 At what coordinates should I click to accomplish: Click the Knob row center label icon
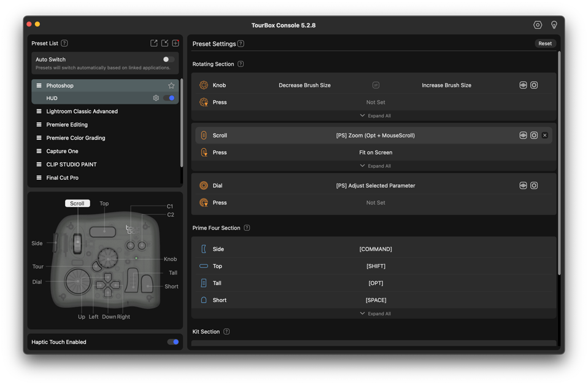point(376,85)
